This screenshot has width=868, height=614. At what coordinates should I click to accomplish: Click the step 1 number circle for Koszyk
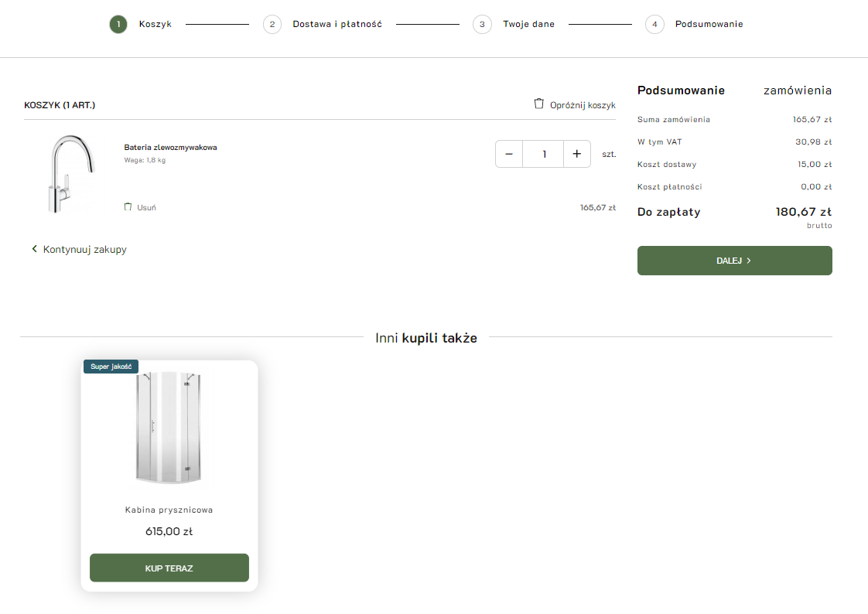pyautogui.click(x=118, y=25)
